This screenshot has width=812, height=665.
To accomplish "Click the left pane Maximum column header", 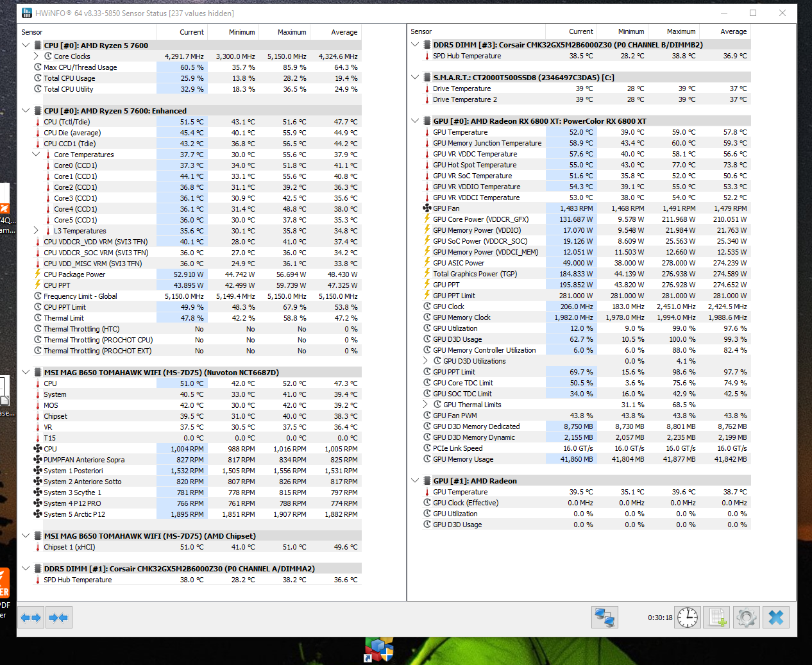I will [x=284, y=32].
